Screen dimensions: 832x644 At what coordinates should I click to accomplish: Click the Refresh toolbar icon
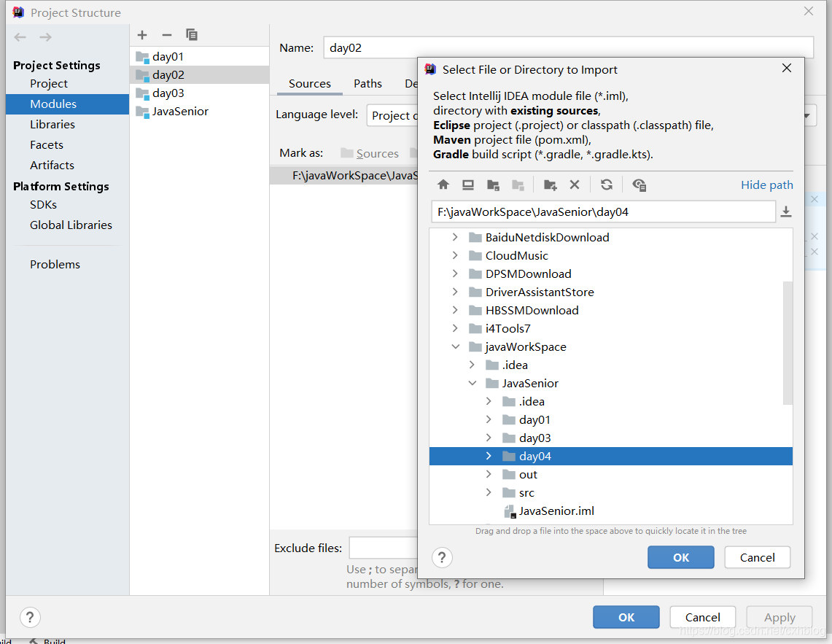pos(607,185)
